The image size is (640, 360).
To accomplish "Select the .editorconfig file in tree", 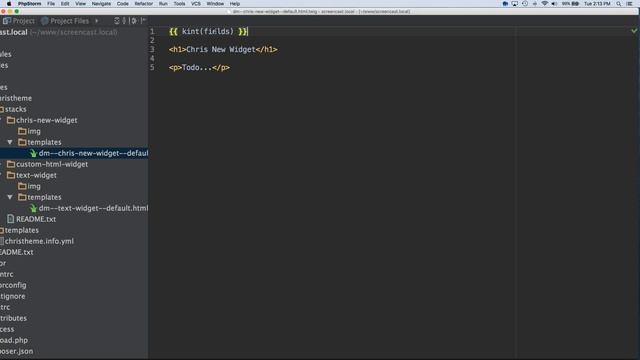I will 13,285.
